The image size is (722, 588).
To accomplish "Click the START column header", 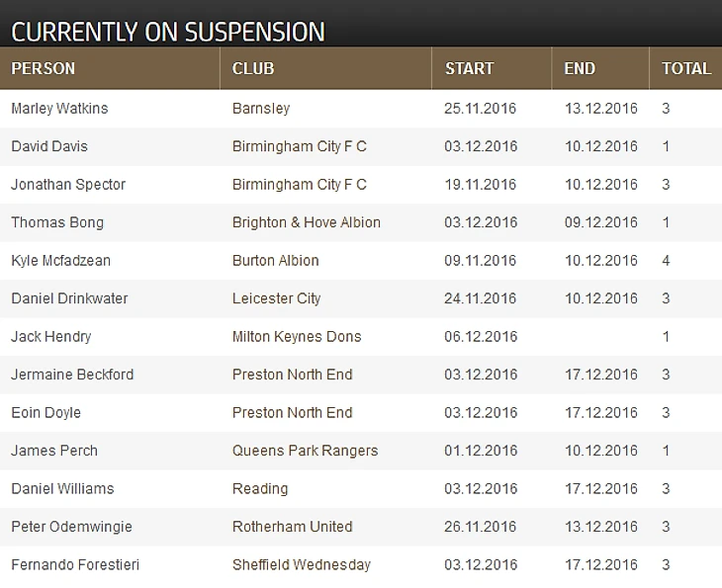I will pos(469,69).
